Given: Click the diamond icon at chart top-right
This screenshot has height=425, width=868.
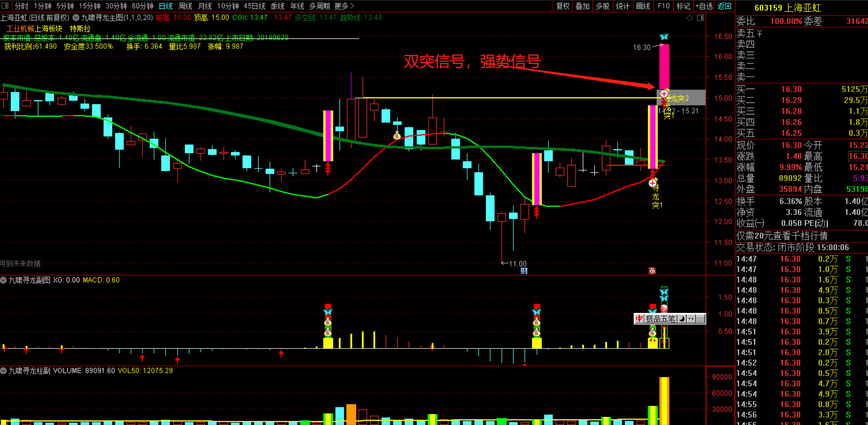Looking at the screenshot, I should coord(690,18).
